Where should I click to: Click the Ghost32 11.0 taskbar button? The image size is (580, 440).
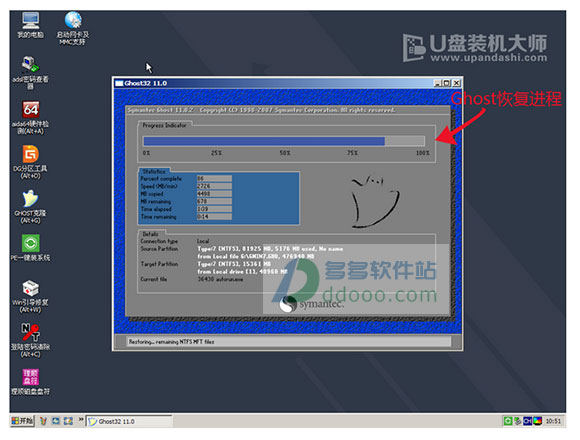[x=129, y=421]
